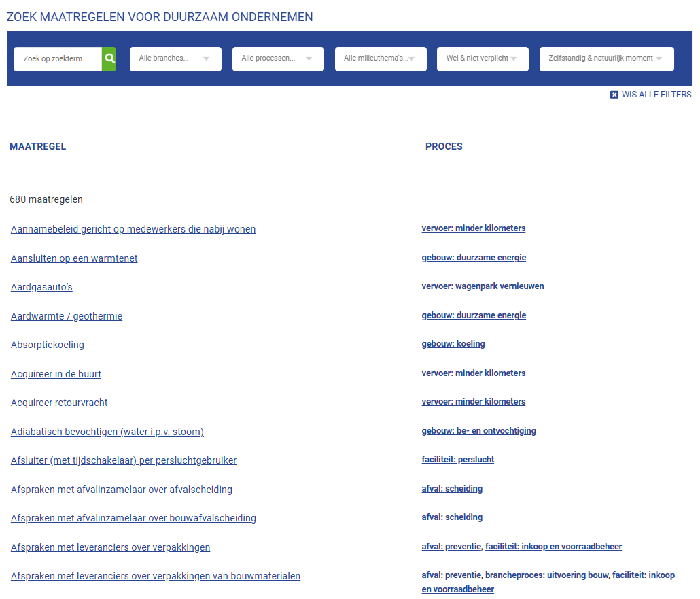Image resolution: width=700 pixels, height=599 pixels.
Task: Open 'Adiabatisch bevochtigen' measure link
Action: (107, 432)
